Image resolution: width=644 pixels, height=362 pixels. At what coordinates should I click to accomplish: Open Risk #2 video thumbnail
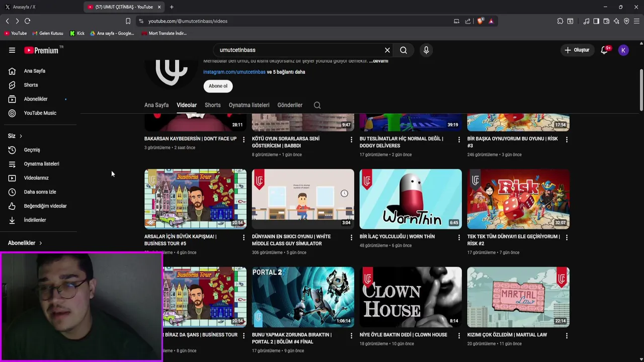[x=518, y=199]
